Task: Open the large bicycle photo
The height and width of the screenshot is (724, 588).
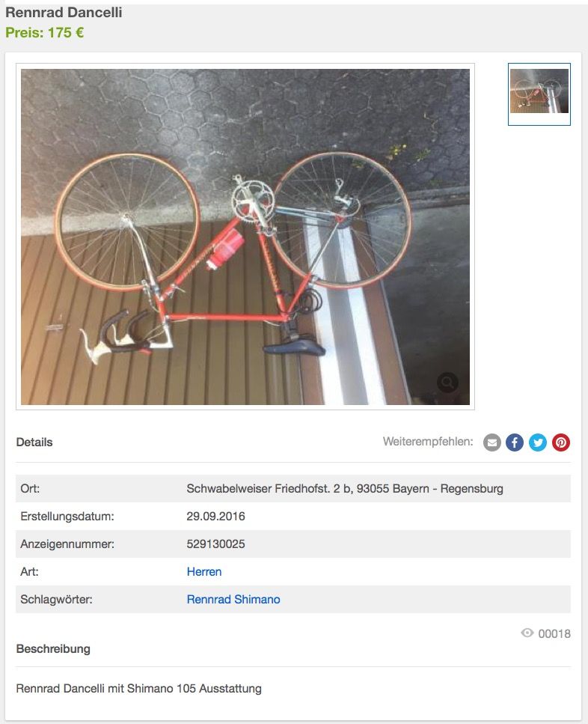Action: click(x=245, y=237)
